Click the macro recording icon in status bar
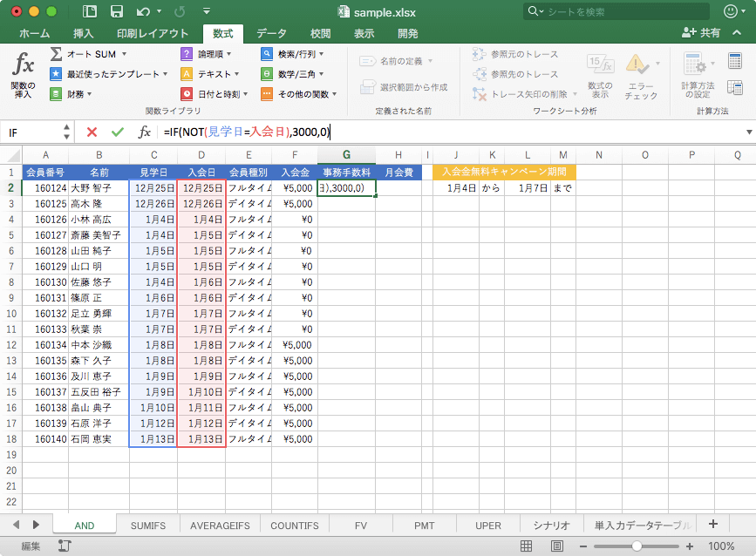 coord(65,546)
